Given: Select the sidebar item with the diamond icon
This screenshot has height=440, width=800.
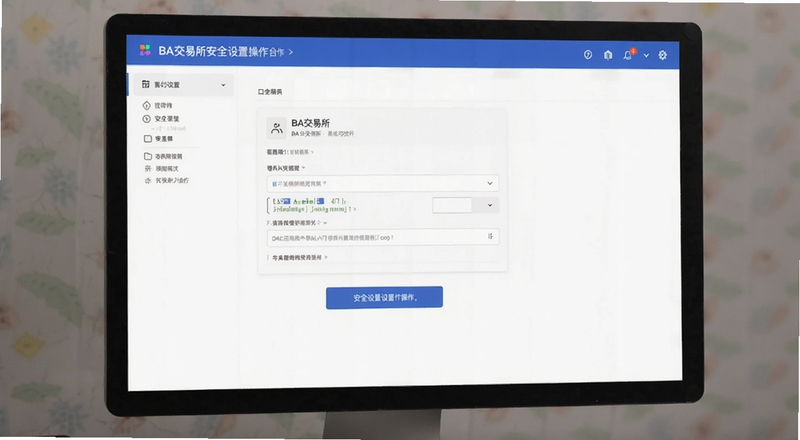Looking at the screenshot, I should tap(158, 105).
